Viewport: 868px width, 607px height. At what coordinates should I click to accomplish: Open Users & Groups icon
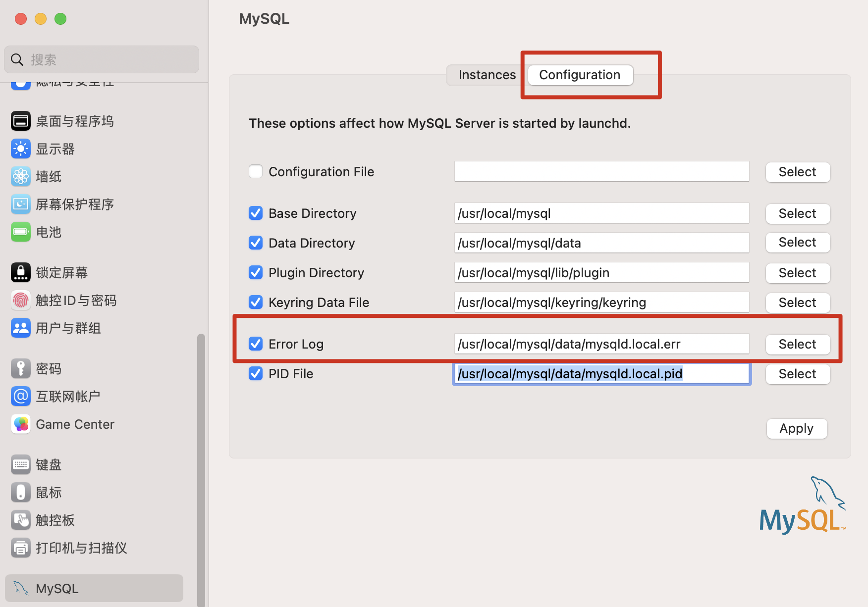click(21, 328)
